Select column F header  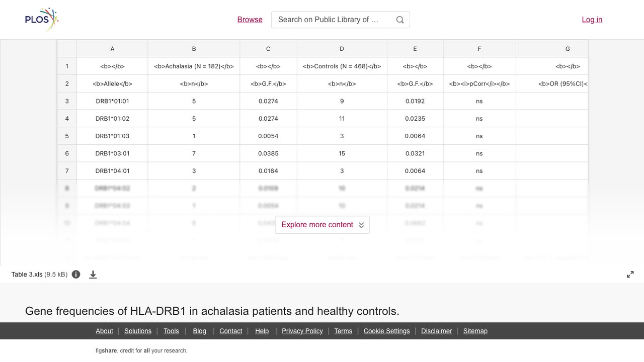(479, 49)
